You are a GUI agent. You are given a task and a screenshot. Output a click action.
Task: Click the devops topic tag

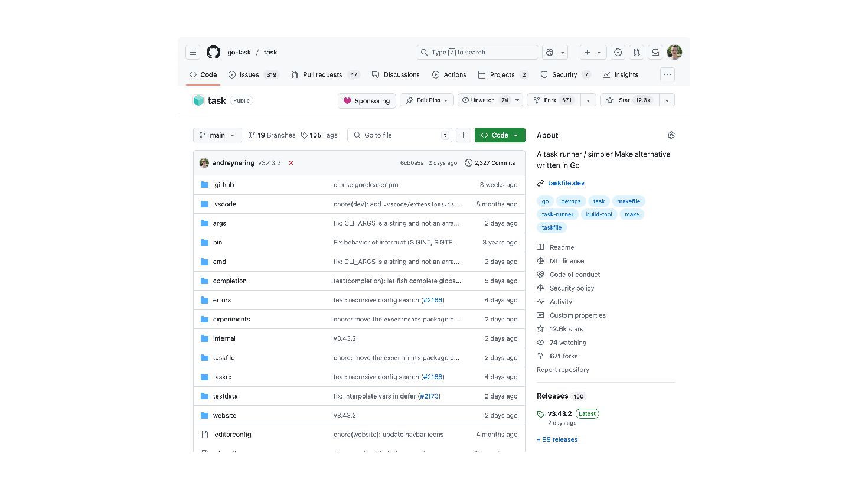pos(570,201)
